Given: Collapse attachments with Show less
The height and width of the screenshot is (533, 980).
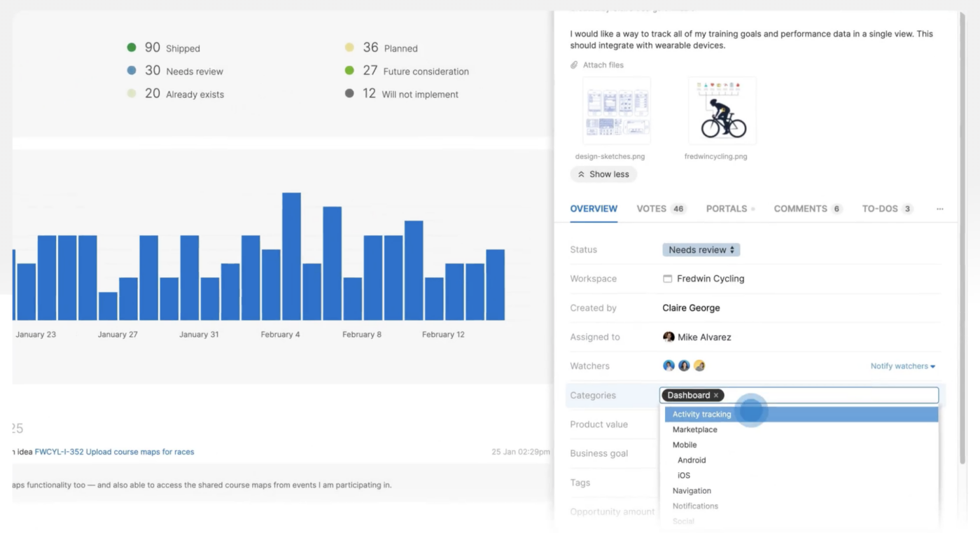Looking at the screenshot, I should 603,174.
